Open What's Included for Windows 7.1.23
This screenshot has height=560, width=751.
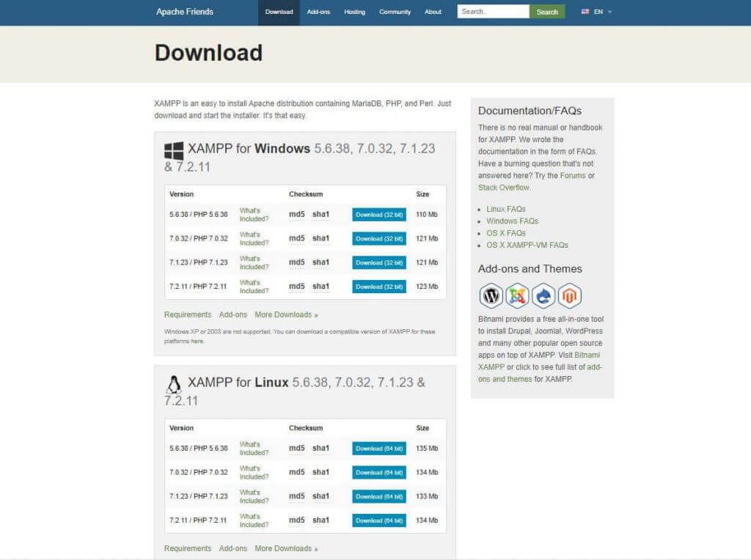click(254, 262)
